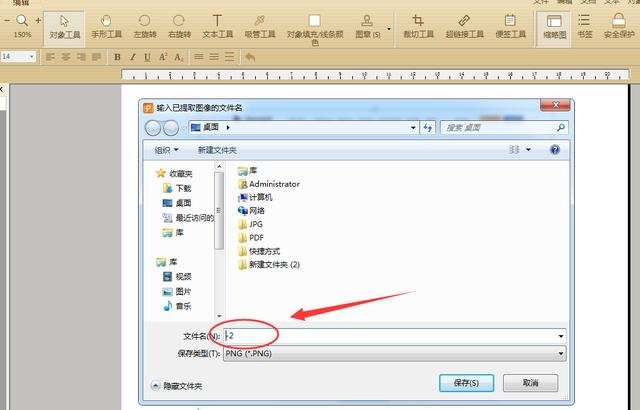The image size is (640, 410).
Task: Toggle underline formatting
Action: coord(147,57)
